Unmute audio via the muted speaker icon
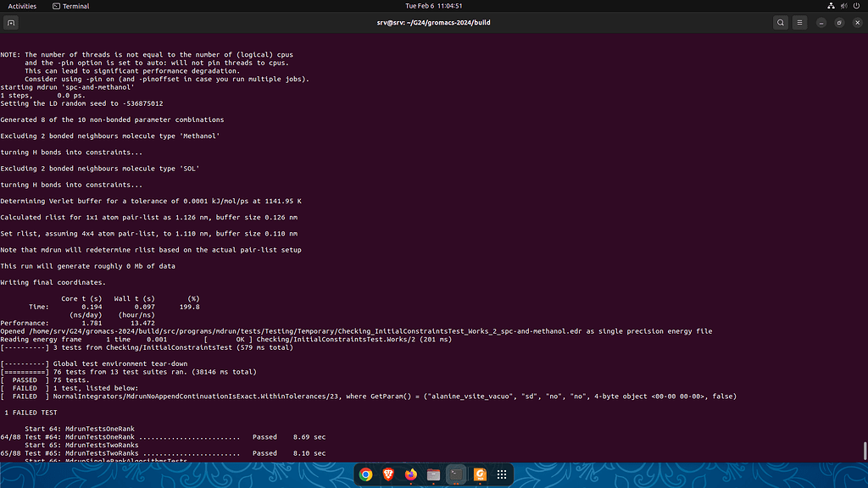868x488 pixels. (841, 6)
